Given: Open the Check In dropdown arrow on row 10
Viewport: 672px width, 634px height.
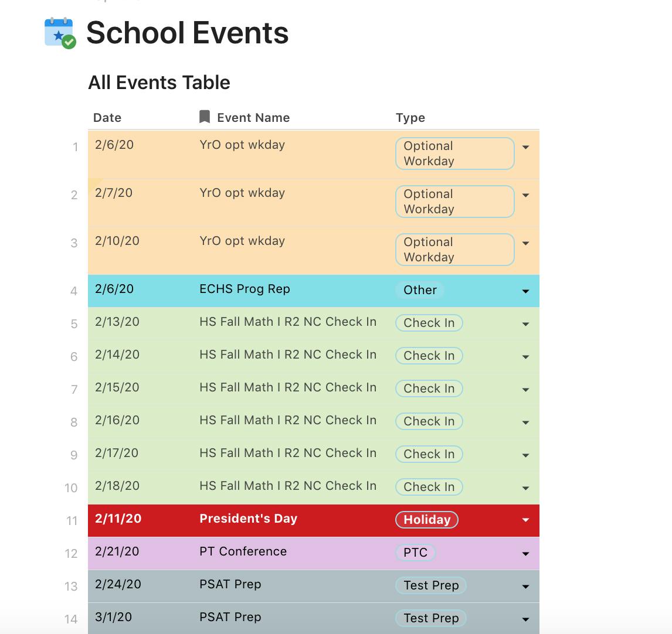Looking at the screenshot, I should tap(525, 488).
